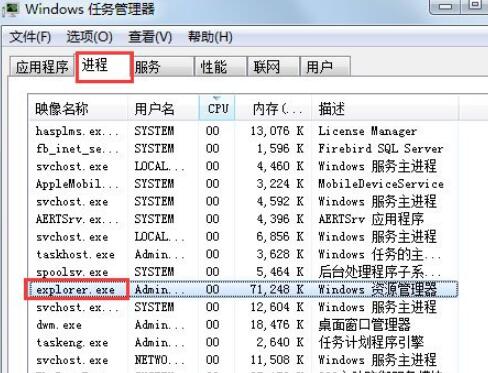Minimize the Task Manager window
This screenshot has height=373, width=488.
pyautogui.click(x=445, y=6)
